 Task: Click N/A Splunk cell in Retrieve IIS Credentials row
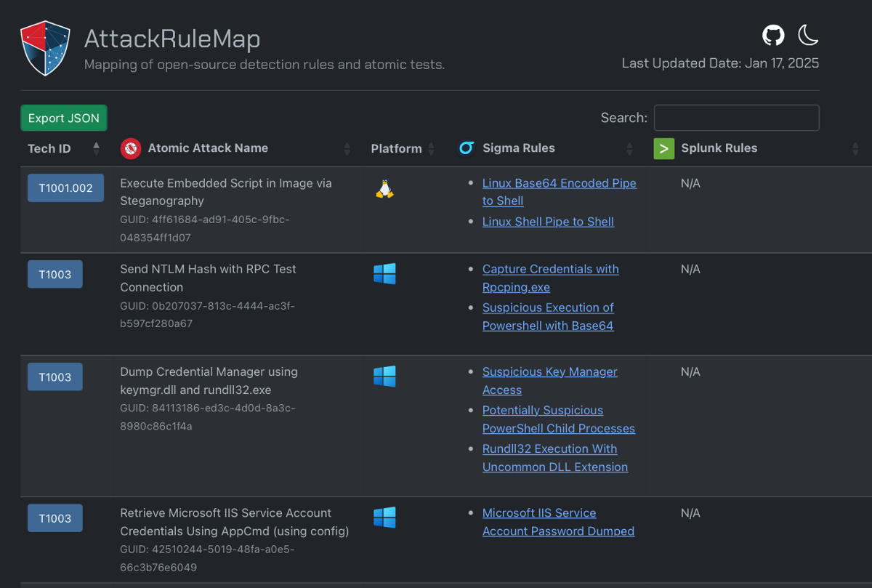point(690,512)
